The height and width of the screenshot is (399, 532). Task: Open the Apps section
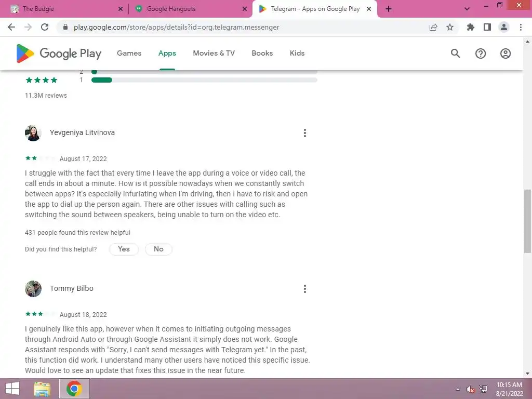(167, 54)
